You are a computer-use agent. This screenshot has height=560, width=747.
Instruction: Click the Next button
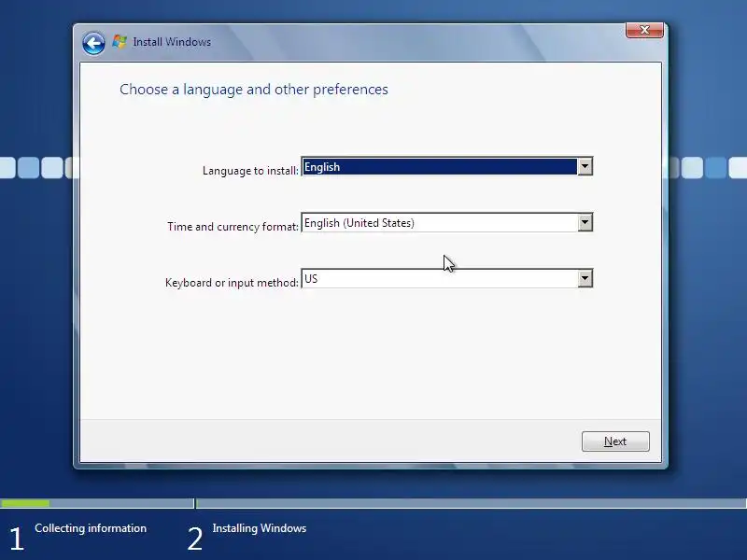point(615,441)
